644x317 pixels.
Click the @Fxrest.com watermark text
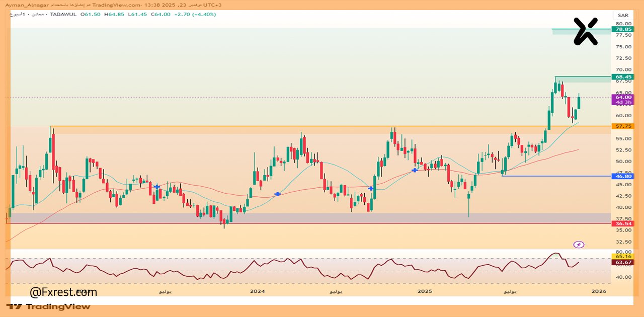pos(63,292)
